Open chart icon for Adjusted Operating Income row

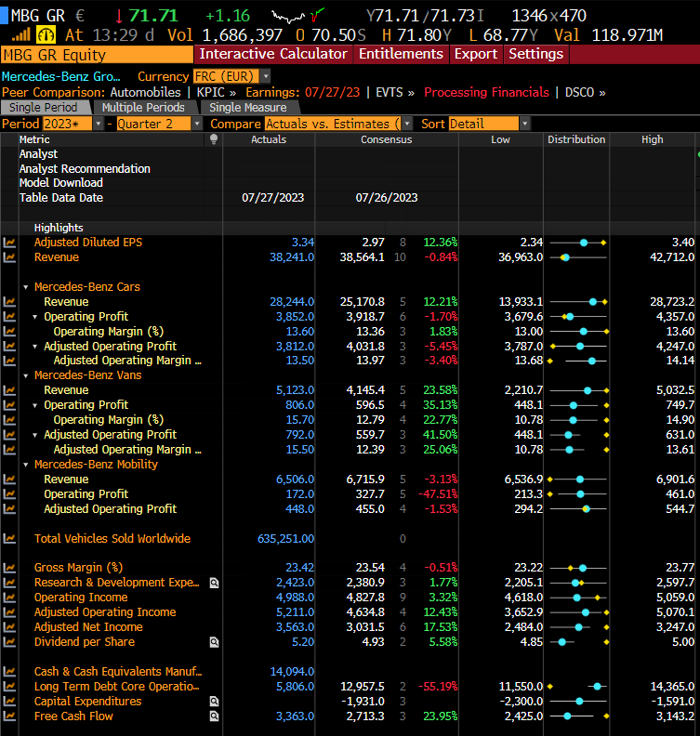pos(9,612)
